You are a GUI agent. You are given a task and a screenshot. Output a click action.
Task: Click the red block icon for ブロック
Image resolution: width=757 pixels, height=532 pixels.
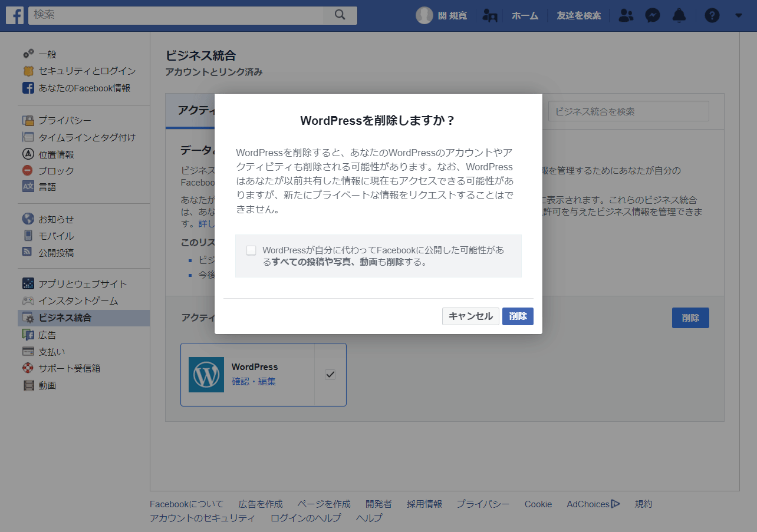point(28,171)
